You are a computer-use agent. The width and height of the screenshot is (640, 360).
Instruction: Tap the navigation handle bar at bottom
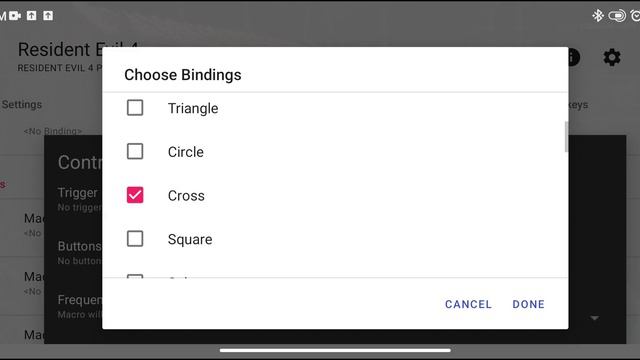(335, 350)
